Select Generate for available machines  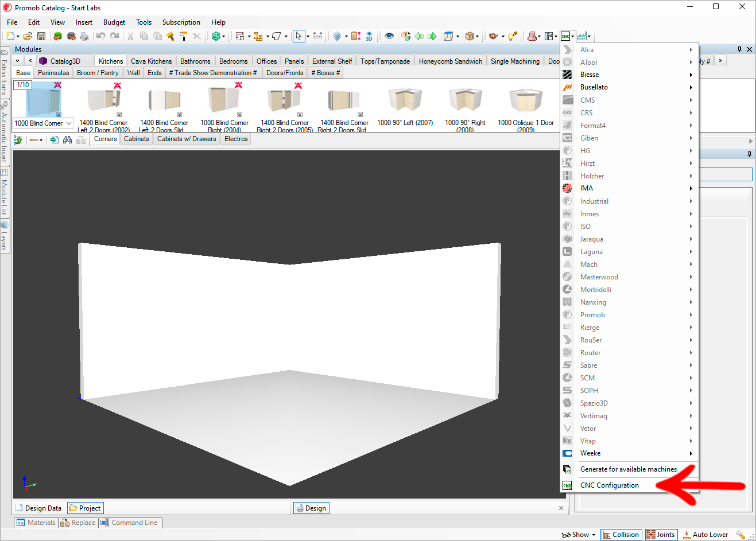[629, 469]
